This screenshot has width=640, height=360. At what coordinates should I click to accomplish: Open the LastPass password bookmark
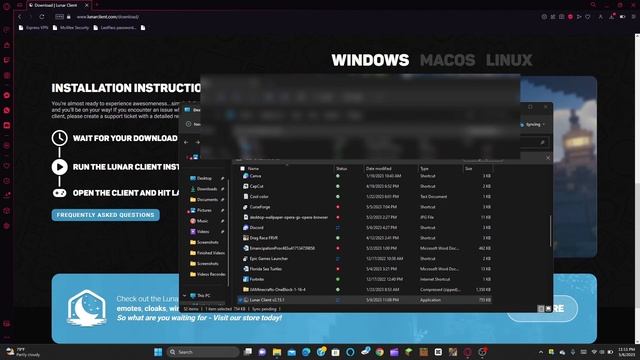pyautogui.click(x=114, y=28)
